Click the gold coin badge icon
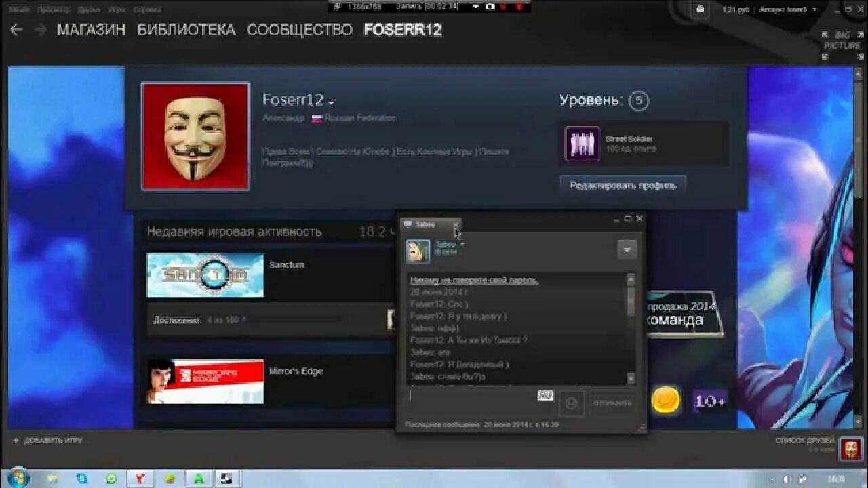Screen dimensions: 868x488 coord(666,401)
